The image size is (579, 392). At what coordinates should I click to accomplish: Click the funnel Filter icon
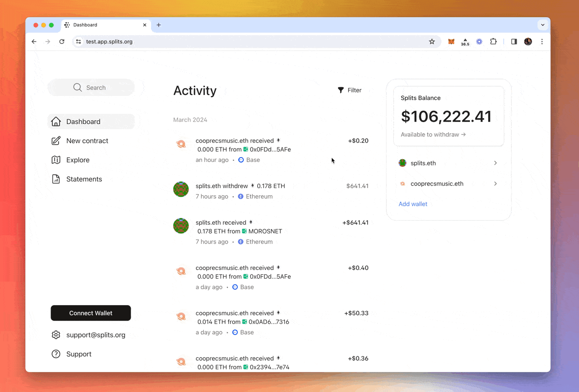pyautogui.click(x=341, y=90)
